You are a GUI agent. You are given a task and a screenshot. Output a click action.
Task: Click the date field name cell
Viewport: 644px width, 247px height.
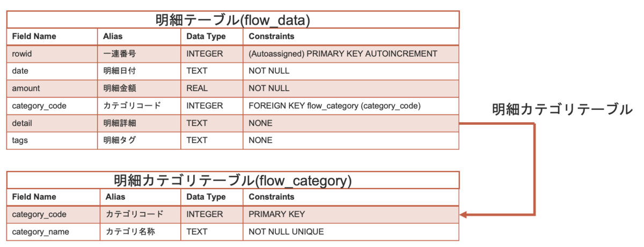[53, 71]
